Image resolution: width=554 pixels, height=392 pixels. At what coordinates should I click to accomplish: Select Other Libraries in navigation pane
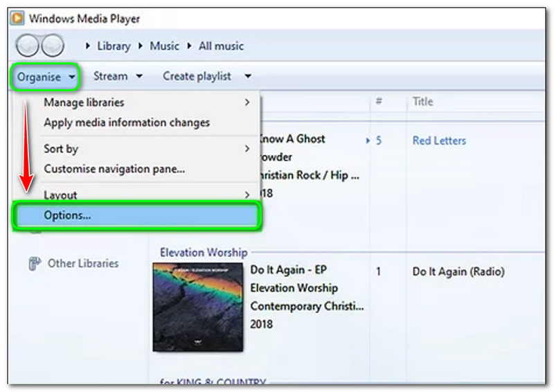[x=83, y=263]
